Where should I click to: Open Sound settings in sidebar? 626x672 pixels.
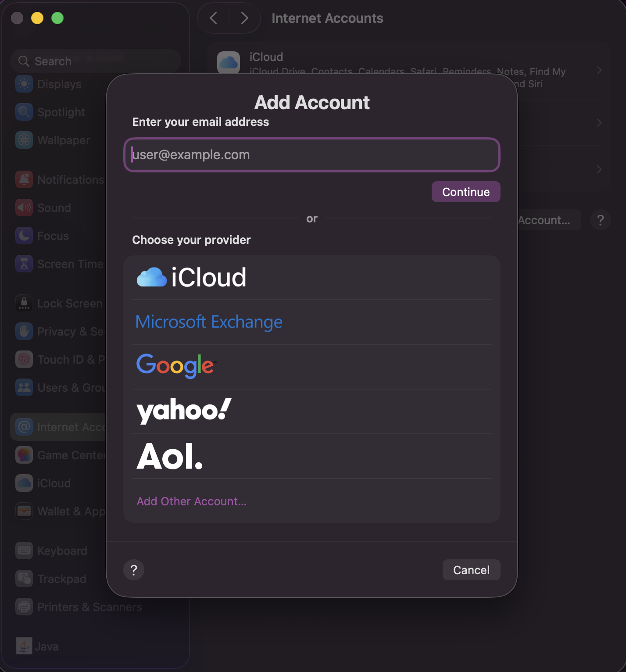(24, 207)
